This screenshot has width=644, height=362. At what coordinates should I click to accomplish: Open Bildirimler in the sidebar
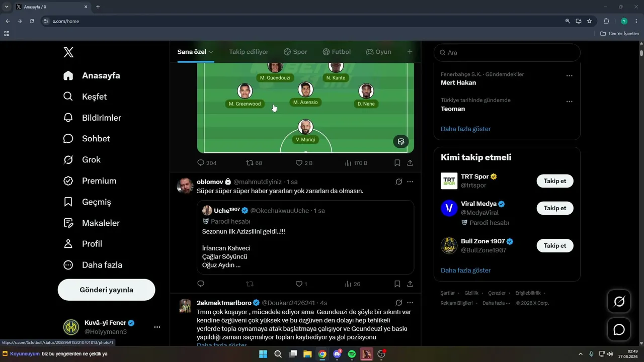92,118
